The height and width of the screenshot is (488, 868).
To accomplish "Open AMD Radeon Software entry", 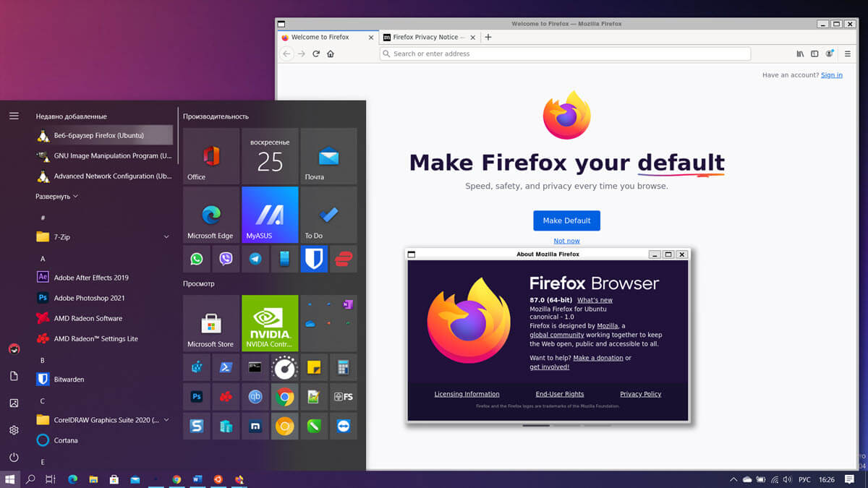I will pyautogui.click(x=104, y=318).
